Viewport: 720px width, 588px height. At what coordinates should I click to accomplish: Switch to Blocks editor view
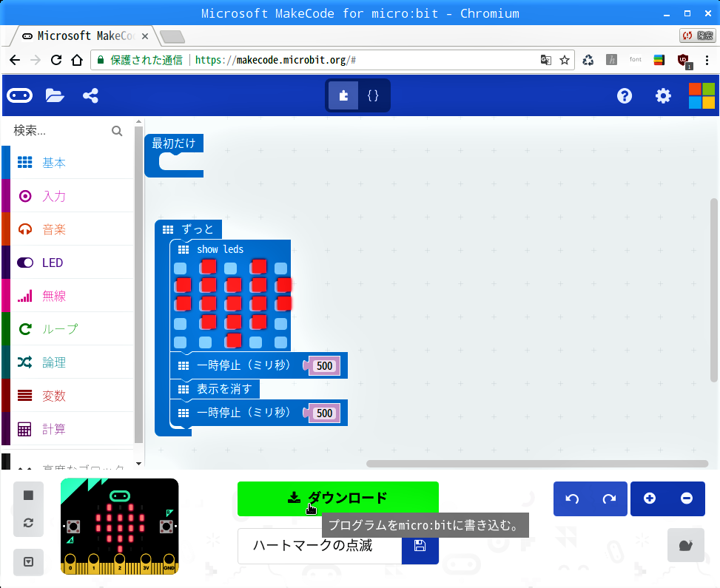coord(343,95)
